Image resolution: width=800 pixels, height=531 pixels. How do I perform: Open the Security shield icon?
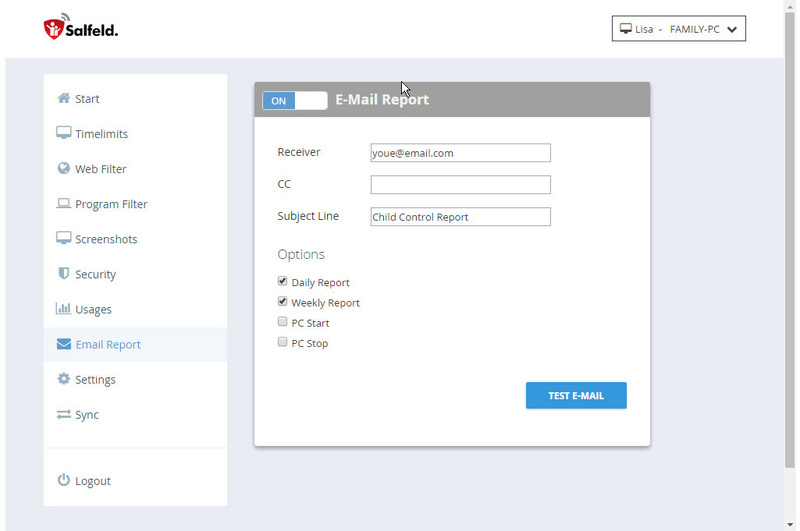[64, 273]
